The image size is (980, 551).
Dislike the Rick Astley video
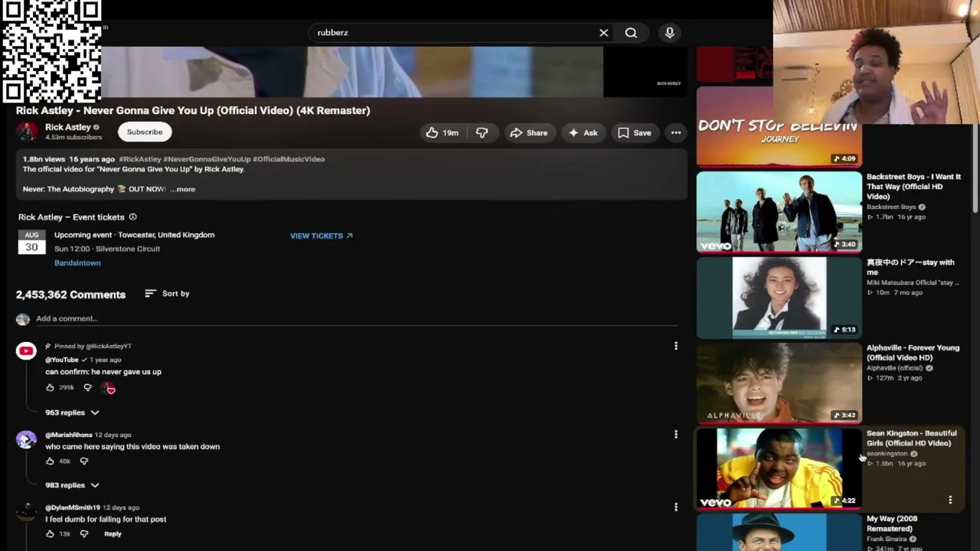(x=482, y=133)
